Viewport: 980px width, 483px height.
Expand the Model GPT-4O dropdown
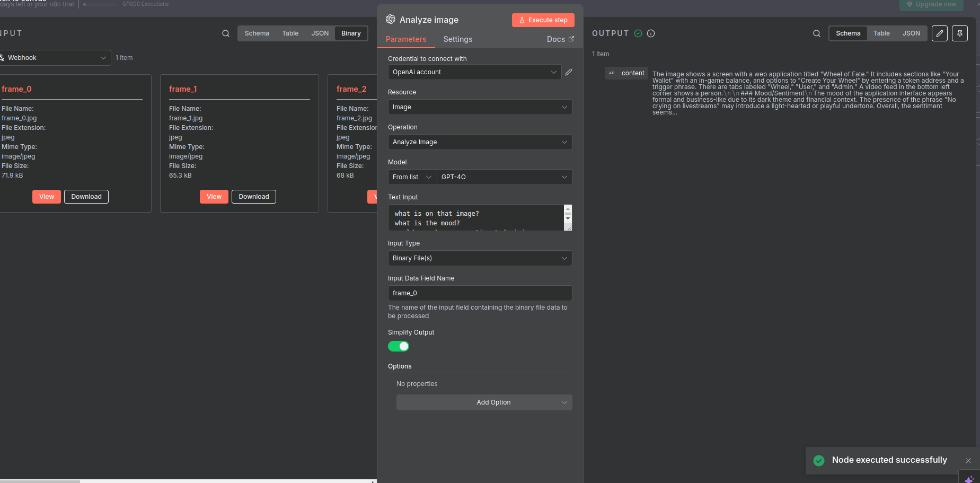504,177
